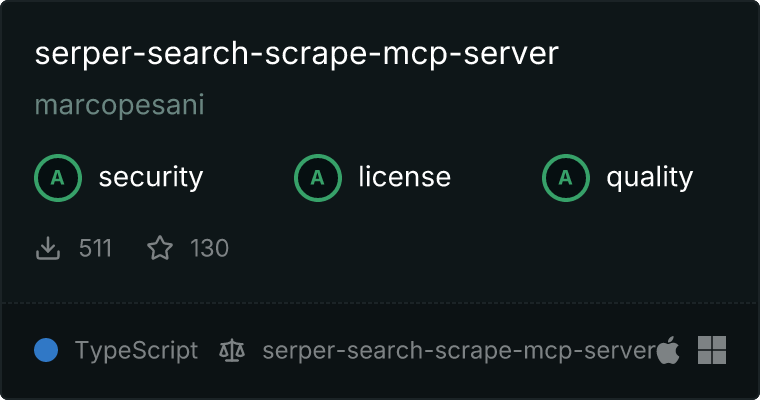Click the license name in footer

pos(459,351)
